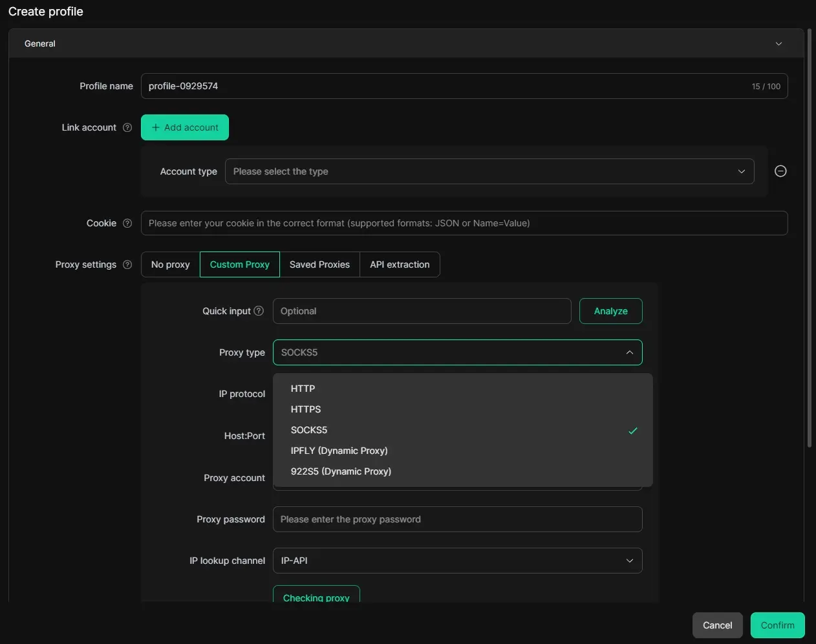
Task: Click the Confirm button
Action: (777, 625)
